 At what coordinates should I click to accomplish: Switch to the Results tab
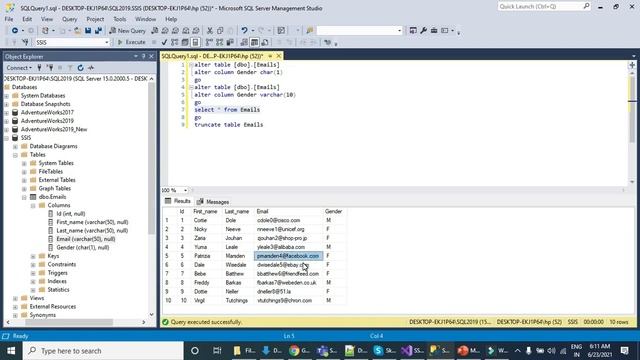click(178, 201)
